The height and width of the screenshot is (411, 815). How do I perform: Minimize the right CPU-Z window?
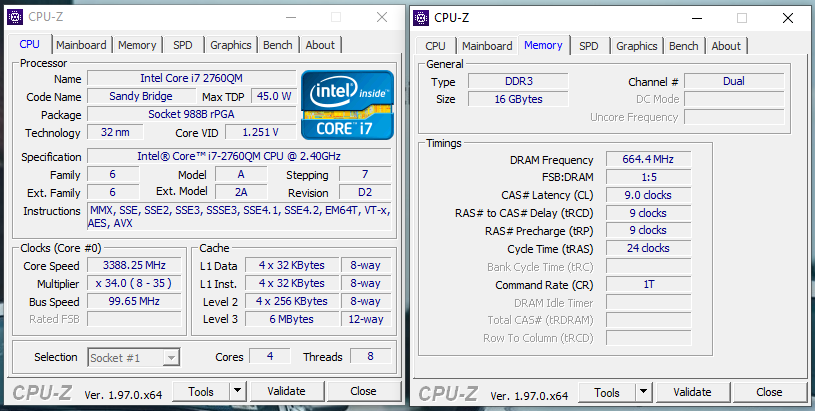698,18
